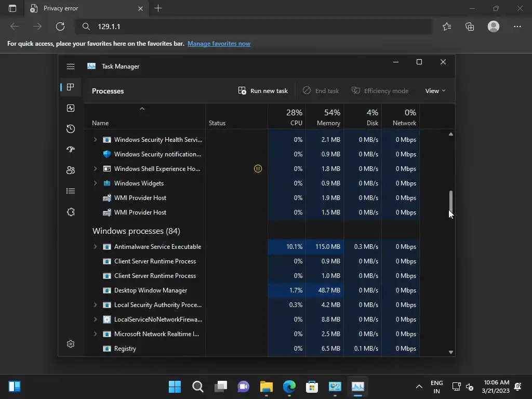Image resolution: width=532 pixels, height=399 pixels.
Task: Click the Manage favorites now link
Action: click(219, 44)
